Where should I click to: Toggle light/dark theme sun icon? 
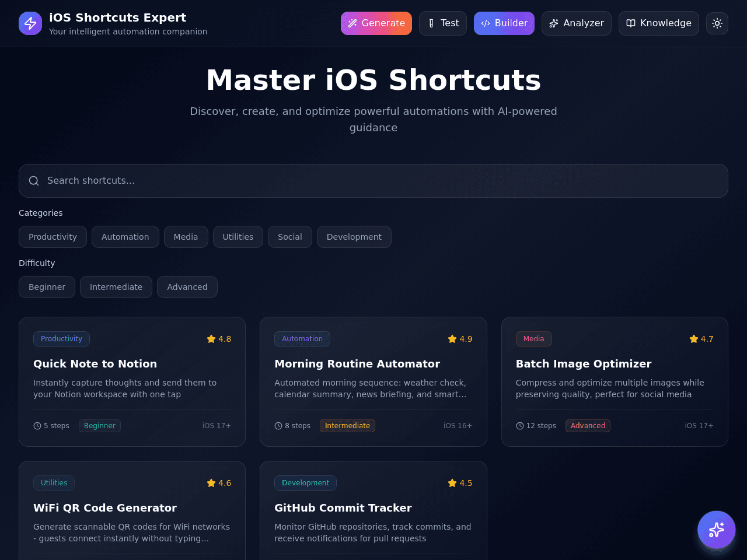click(x=717, y=23)
